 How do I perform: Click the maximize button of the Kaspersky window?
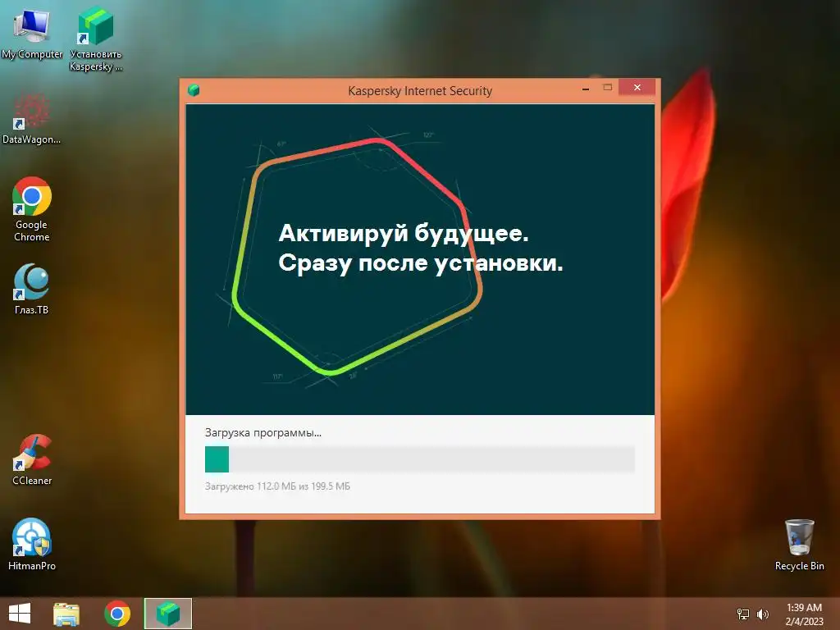(608, 87)
